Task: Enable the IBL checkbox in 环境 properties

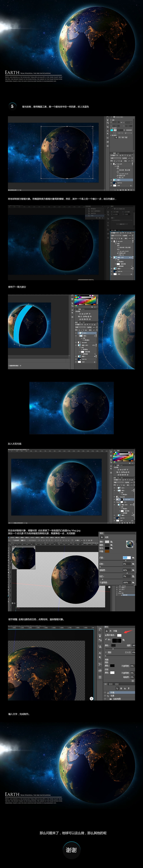Action: (106, 640)
